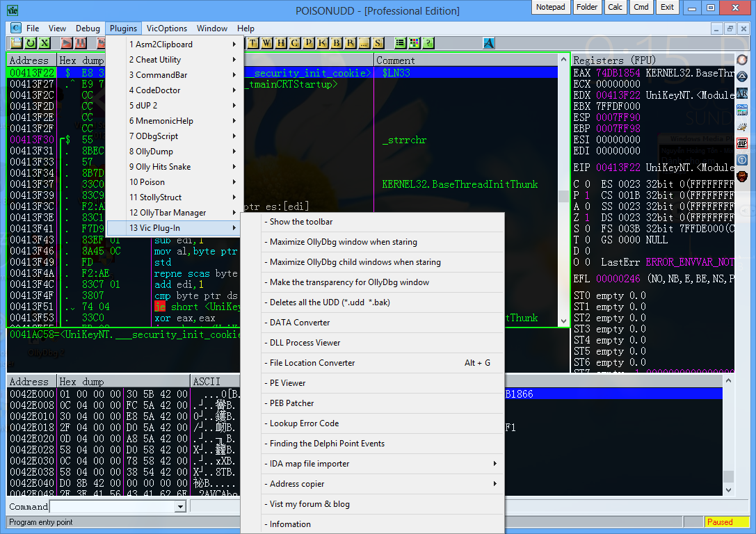
Task: Open the S (Source) toolbar button
Action: pos(378,43)
